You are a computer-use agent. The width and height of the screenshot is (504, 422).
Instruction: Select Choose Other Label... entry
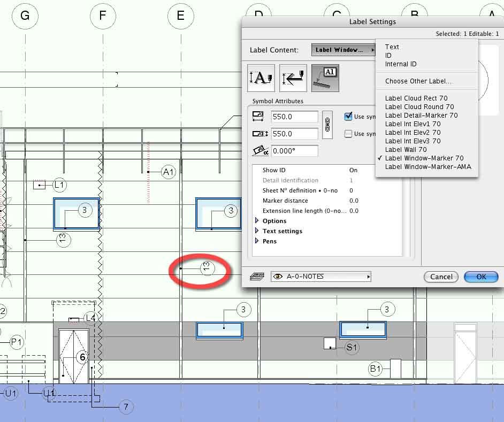pos(418,81)
